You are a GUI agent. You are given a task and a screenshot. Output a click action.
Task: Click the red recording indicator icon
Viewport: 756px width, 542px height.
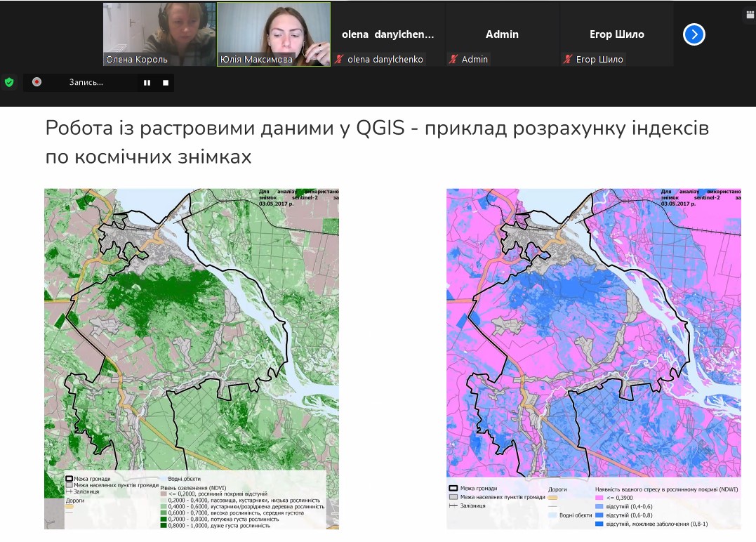[x=37, y=82]
